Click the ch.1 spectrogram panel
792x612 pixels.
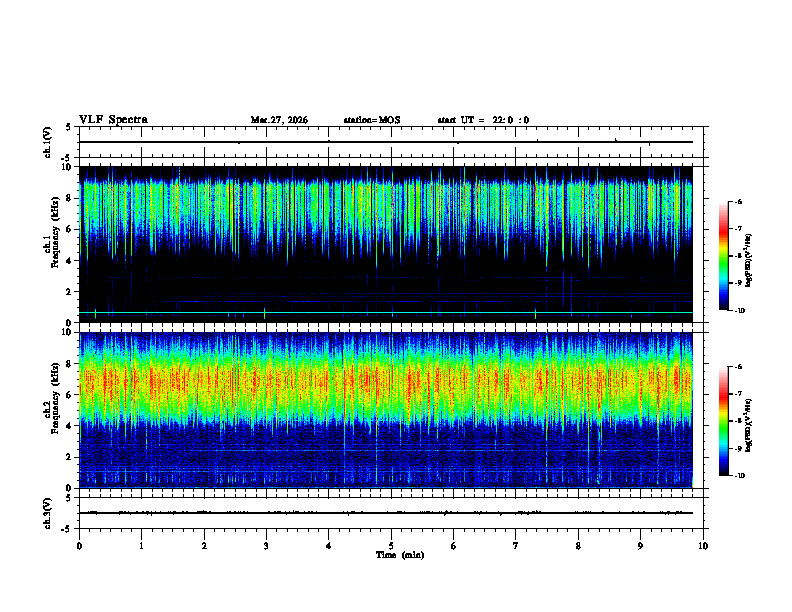coord(386,244)
